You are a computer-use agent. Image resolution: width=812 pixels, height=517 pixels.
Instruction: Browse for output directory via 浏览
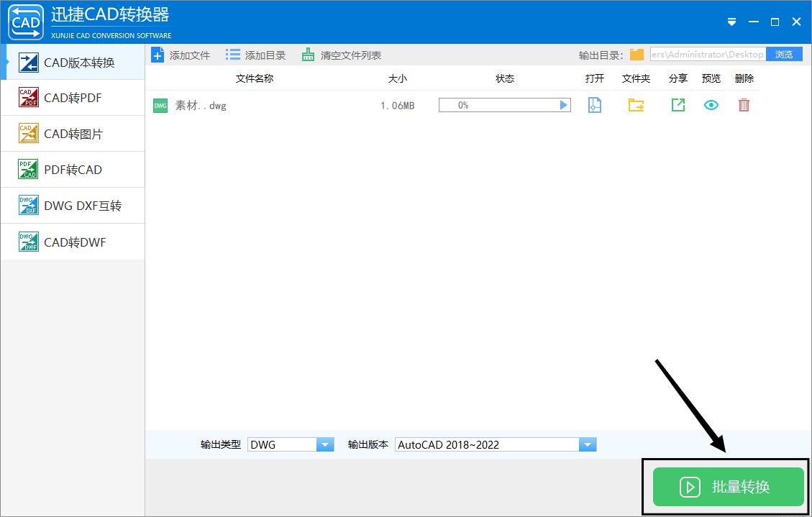(x=783, y=53)
